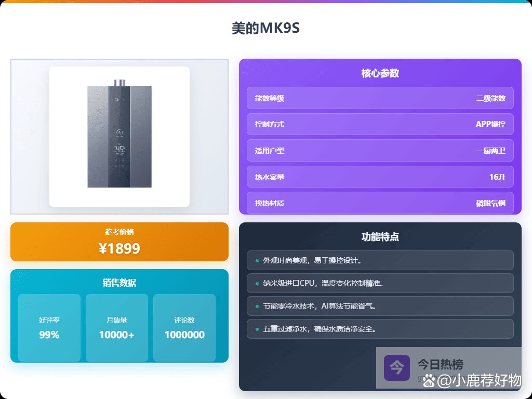Select the 热水容量 16升 row

click(380, 177)
